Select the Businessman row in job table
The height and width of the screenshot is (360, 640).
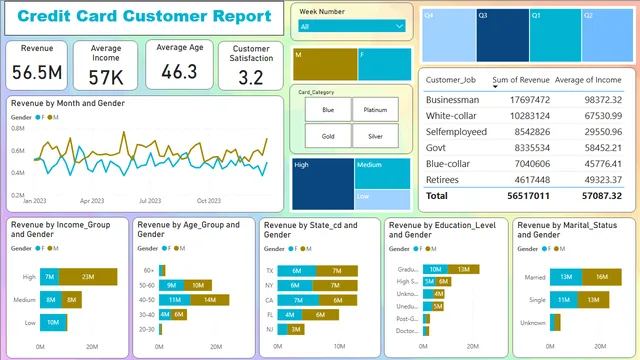pyautogui.click(x=524, y=100)
